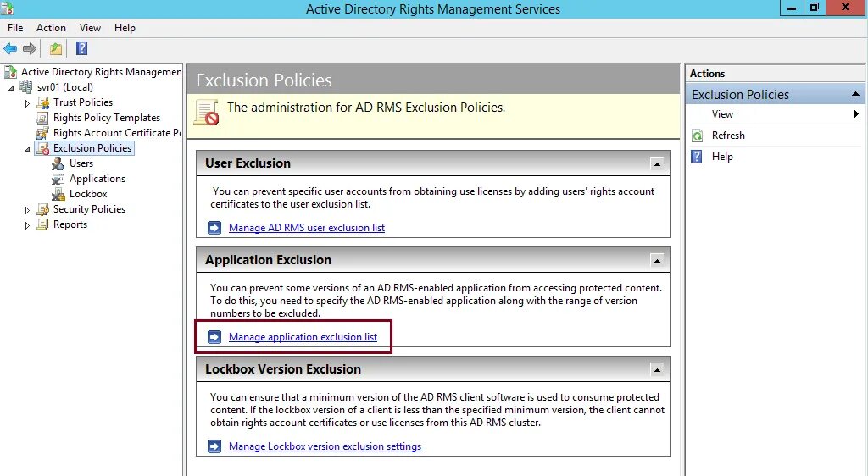The width and height of the screenshot is (868, 476).
Task: Click the Rights Policy Templates icon
Action: (x=42, y=118)
